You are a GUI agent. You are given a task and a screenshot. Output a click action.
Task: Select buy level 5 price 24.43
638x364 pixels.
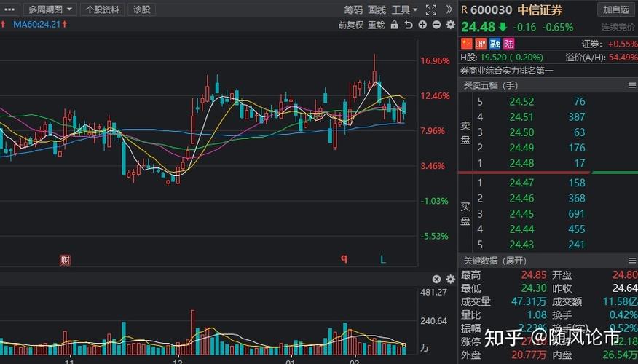click(x=521, y=245)
